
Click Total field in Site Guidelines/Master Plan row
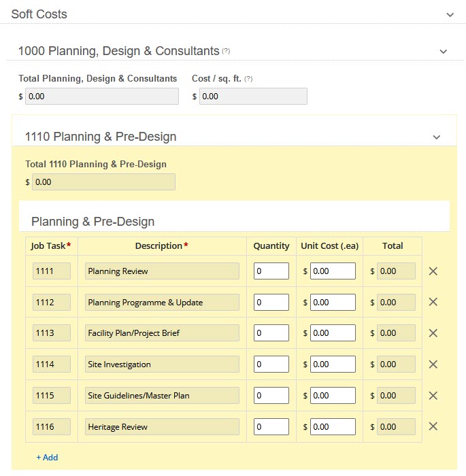pyautogui.click(x=396, y=396)
